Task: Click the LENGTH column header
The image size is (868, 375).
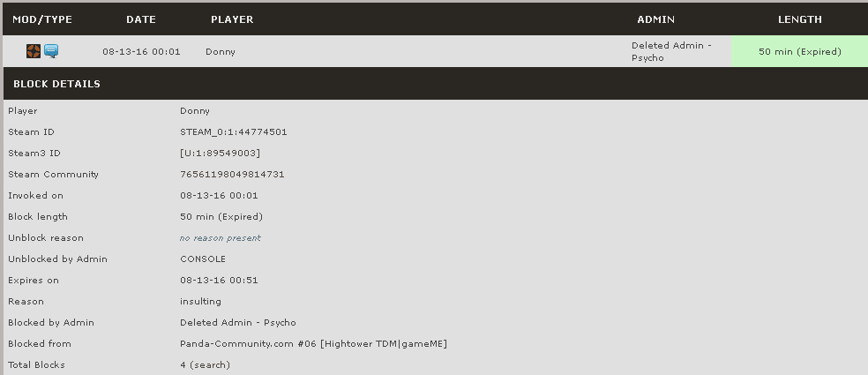Action: coord(799,19)
